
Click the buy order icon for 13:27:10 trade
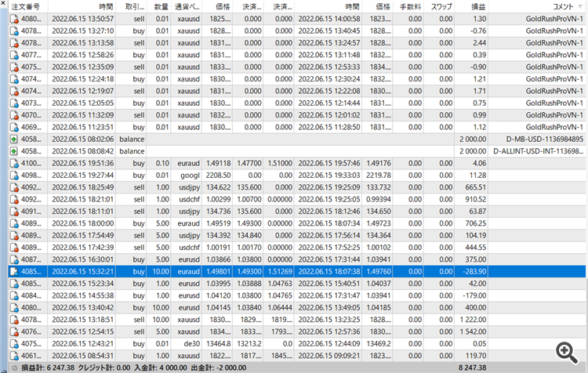pyautogui.click(x=14, y=31)
